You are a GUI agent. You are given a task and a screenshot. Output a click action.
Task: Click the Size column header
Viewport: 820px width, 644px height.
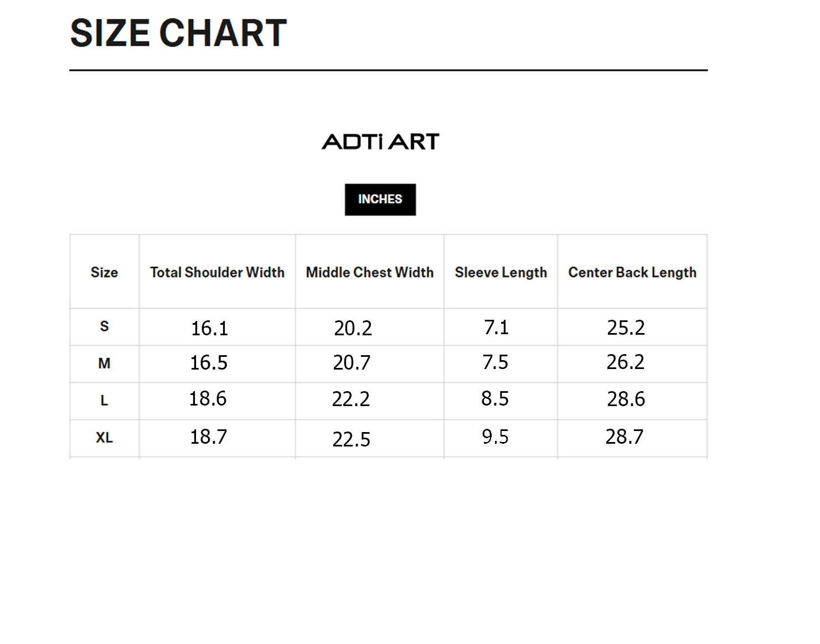tap(104, 272)
